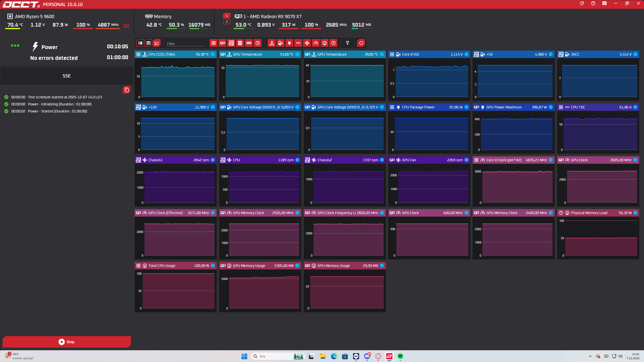Expand the CPU core grid icon
Image resolution: width=644 pixels, height=362 pixels.
[126, 26]
